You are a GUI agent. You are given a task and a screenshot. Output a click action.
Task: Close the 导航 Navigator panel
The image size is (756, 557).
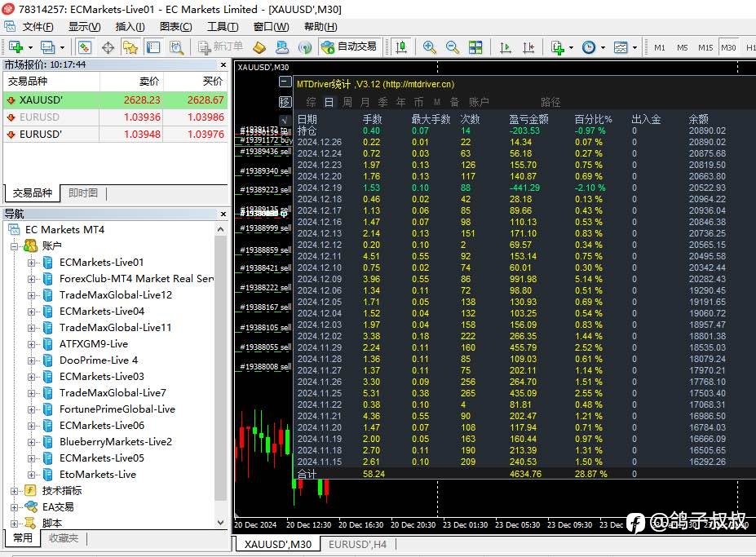[223, 214]
